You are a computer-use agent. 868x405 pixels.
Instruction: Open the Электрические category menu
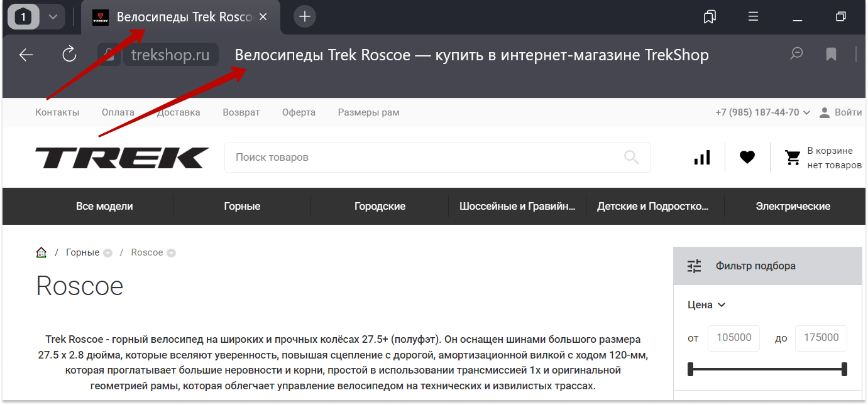pos(793,206)
